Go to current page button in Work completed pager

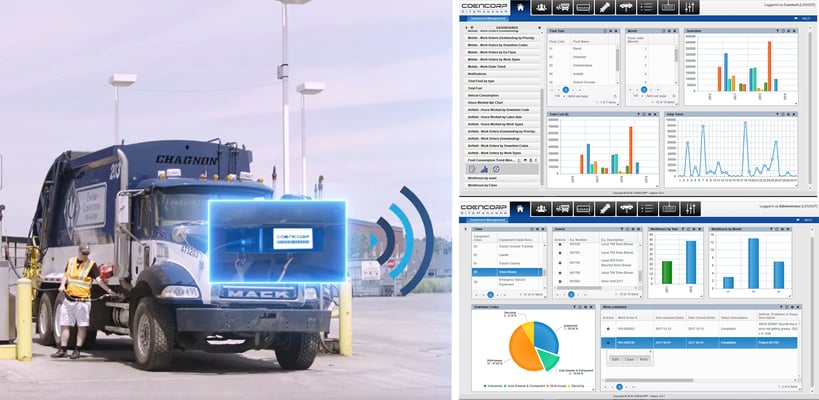point(619,387)
